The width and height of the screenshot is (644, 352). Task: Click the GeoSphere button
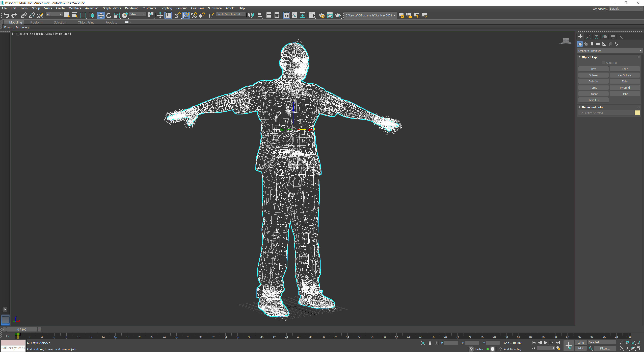625,75
